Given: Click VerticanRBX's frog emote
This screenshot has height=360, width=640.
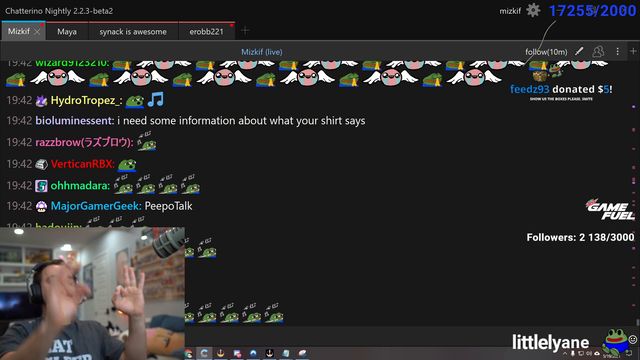Looking at the screenshot, I should tap(127, 164).
